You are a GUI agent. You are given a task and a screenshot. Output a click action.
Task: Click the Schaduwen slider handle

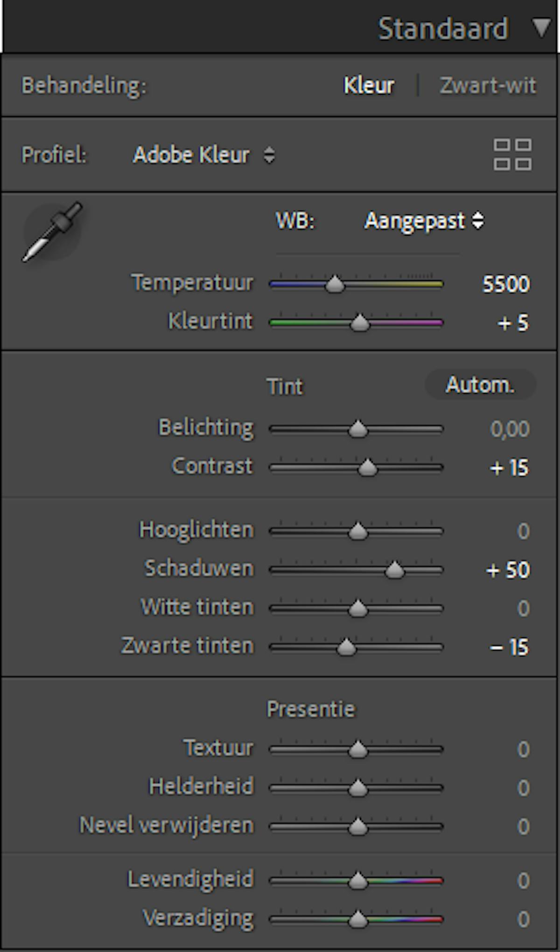394,570
